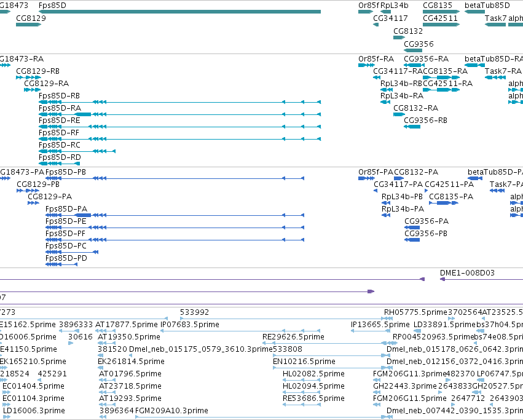Open EST AT17877.5prime
Image resolution: width=523 pixels, height=420 pixels.
pos(127,325)
